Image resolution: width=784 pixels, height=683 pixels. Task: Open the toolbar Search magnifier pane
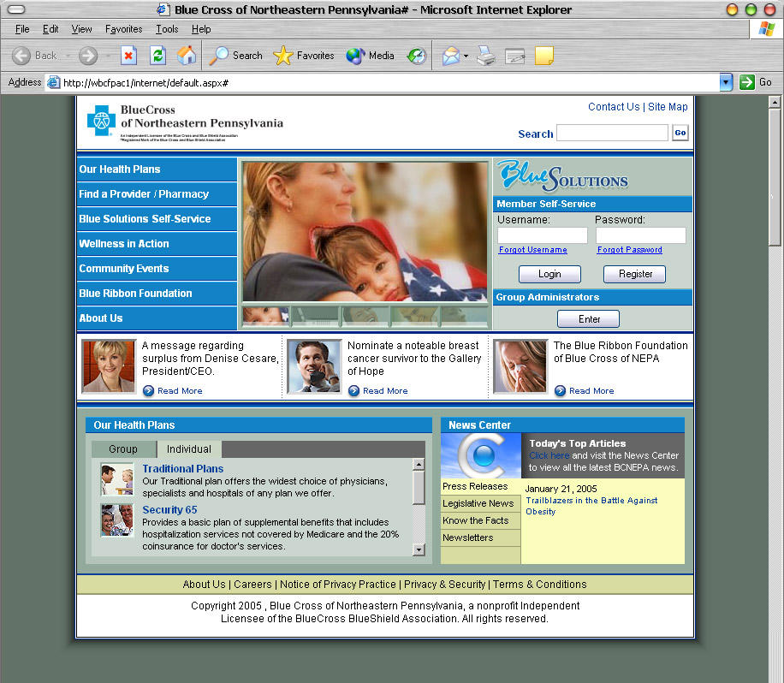[235, 56]
